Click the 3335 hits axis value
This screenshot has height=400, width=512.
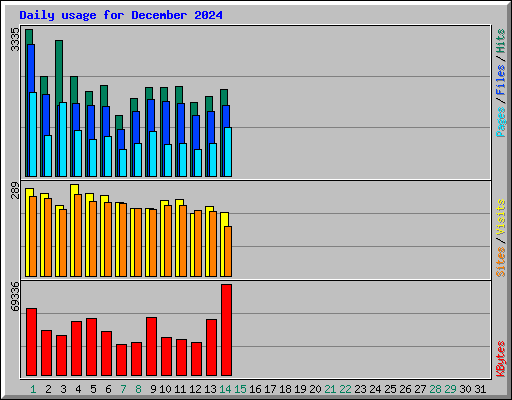pos(15,39)
